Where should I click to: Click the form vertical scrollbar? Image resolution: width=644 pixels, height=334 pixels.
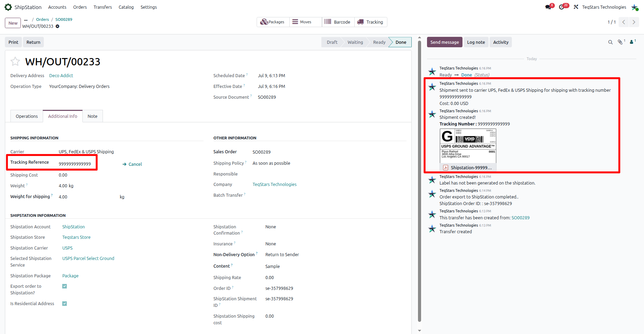pos(419,181)
